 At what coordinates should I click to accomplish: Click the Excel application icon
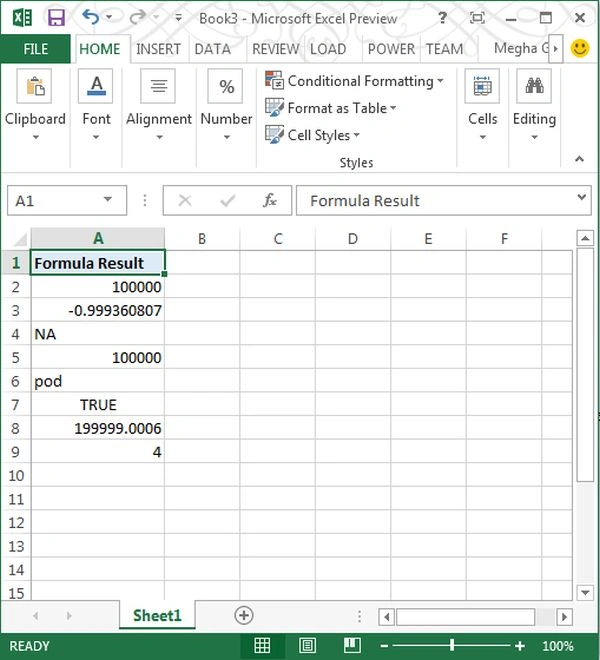click(x=22, y=18)
